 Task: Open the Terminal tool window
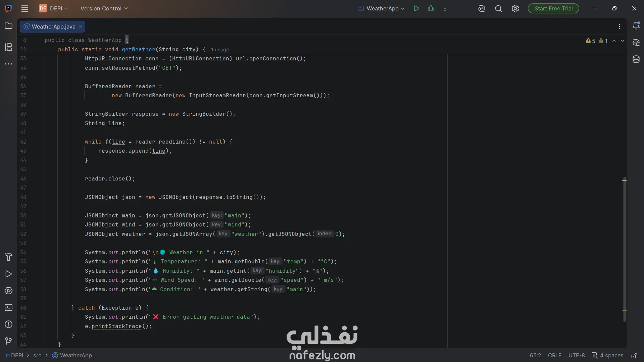coord(9,307)
